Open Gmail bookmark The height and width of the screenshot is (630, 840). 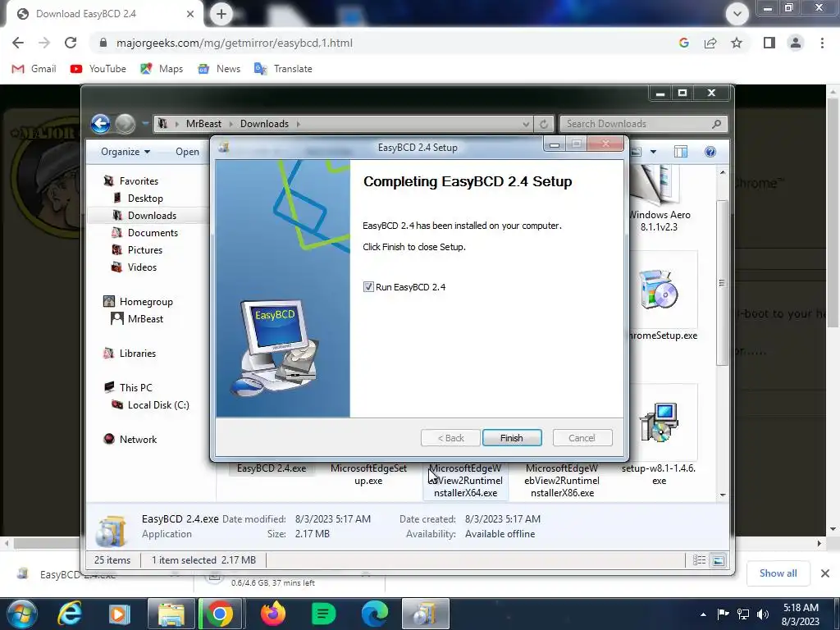(x=34, y=69)
